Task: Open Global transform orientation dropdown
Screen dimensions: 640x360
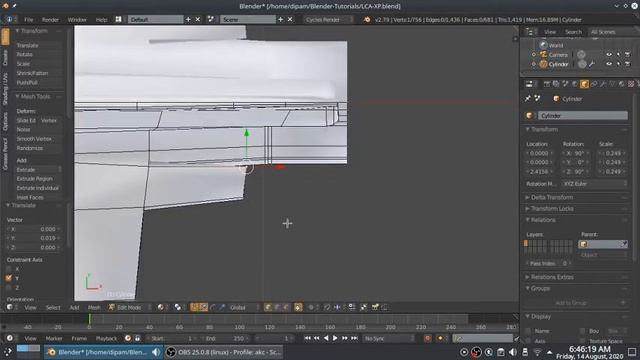Action: click(x=244, y=307)
